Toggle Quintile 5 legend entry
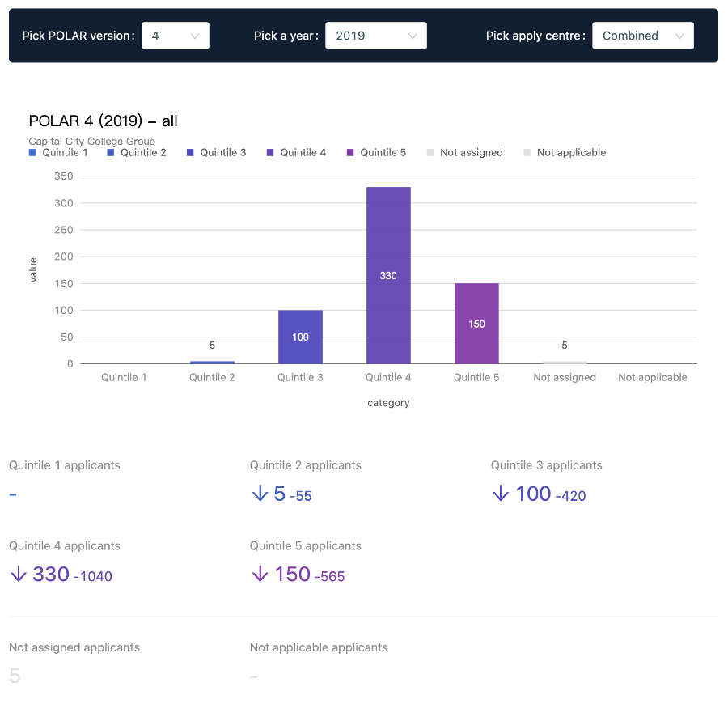The width and height of the screenshot is (728, 721). click(376, 153)
